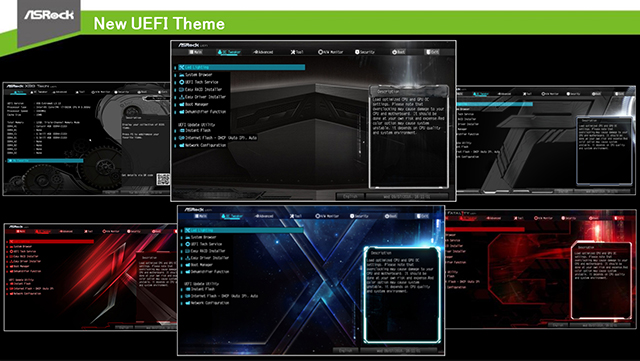Viewport: 640px width, 361px height.
Task: Click Network Configuration icon in blue theme
Action: [188, 303]
